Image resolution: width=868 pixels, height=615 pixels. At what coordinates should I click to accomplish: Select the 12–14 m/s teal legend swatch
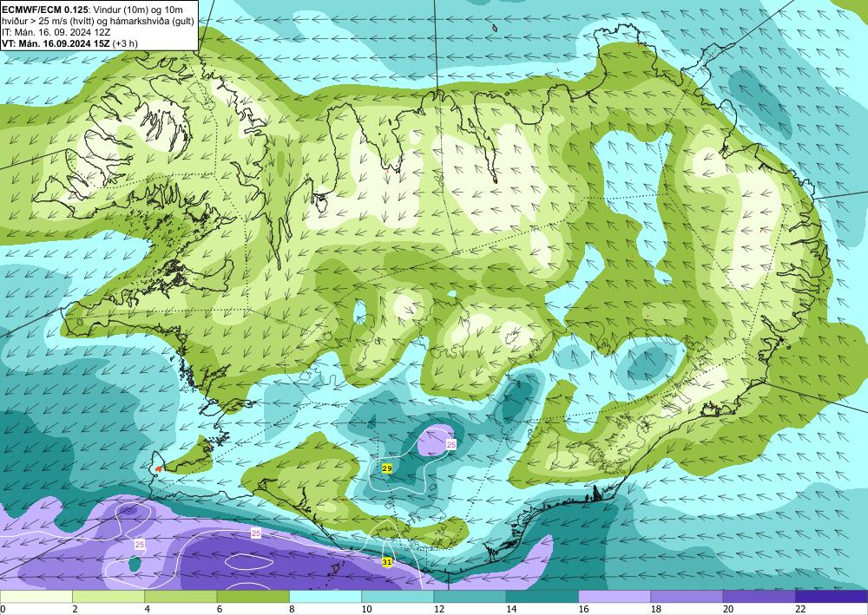coord(470,596)
